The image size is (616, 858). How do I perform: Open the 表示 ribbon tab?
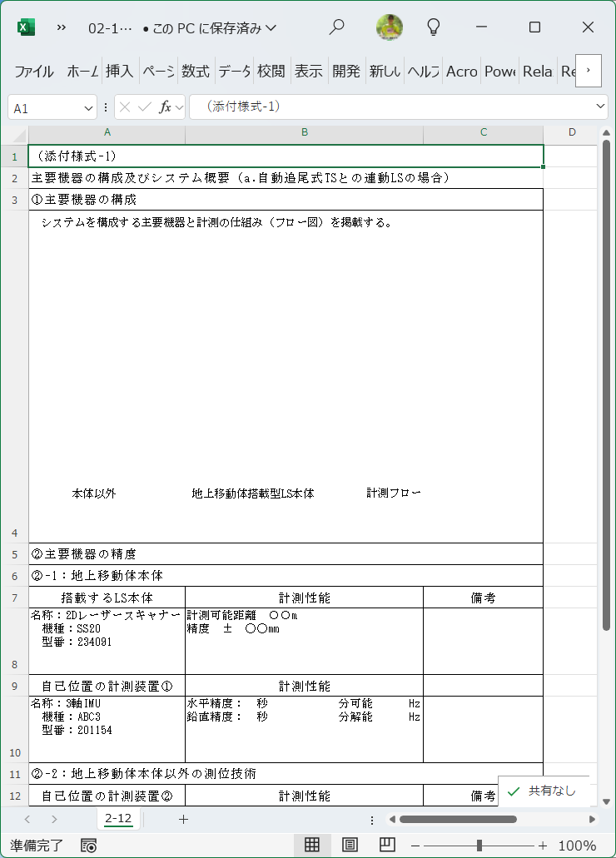click(309, 71)
